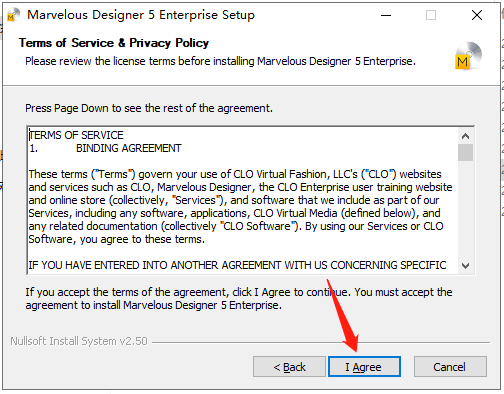Image resolution: width=504 pixels, height=394 pixels.
Task: Place cursor in the 'These terms' paragraph
Action: [x=240, y=206]
